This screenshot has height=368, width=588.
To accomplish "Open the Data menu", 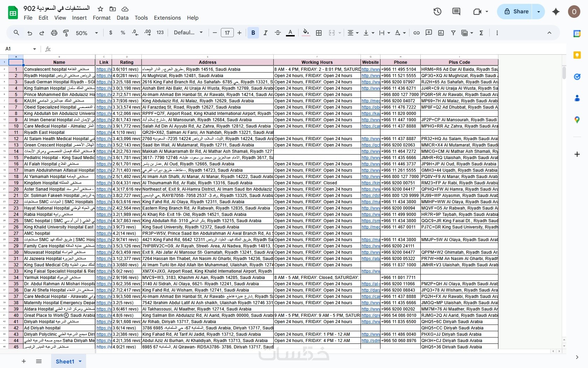I will point(122,18).
